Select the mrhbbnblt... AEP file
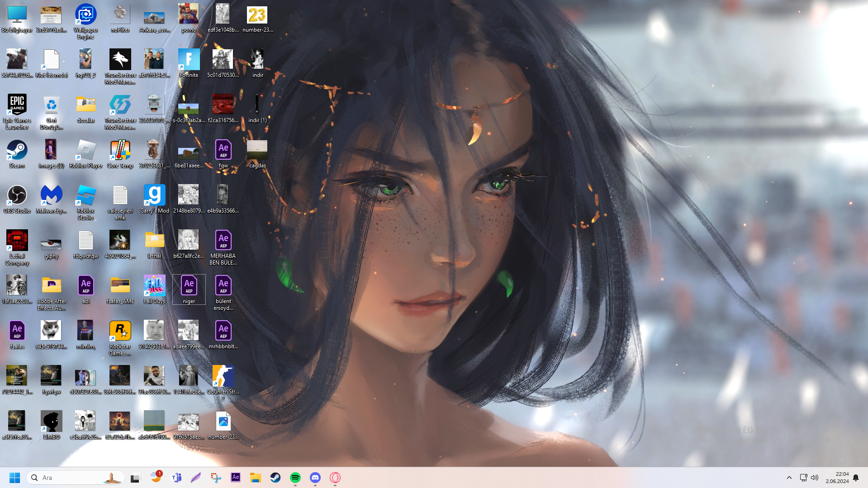Screen dimensions: 868x488 (x=223, y=335)
